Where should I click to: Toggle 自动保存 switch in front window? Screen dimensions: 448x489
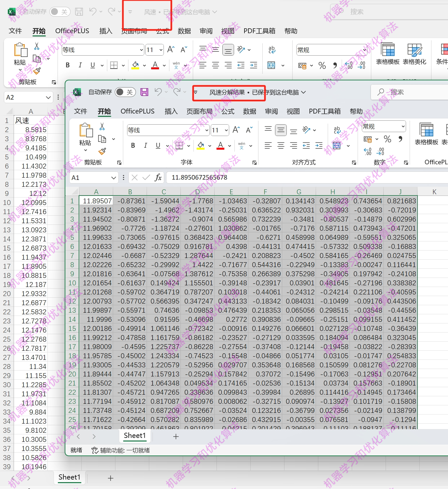[126, 92]
